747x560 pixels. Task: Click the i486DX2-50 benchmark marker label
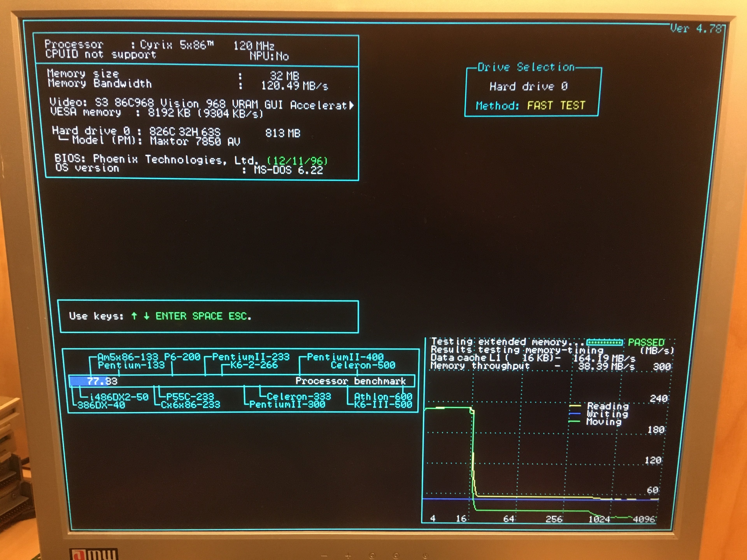pyautogui.click(x=119, y=397)
